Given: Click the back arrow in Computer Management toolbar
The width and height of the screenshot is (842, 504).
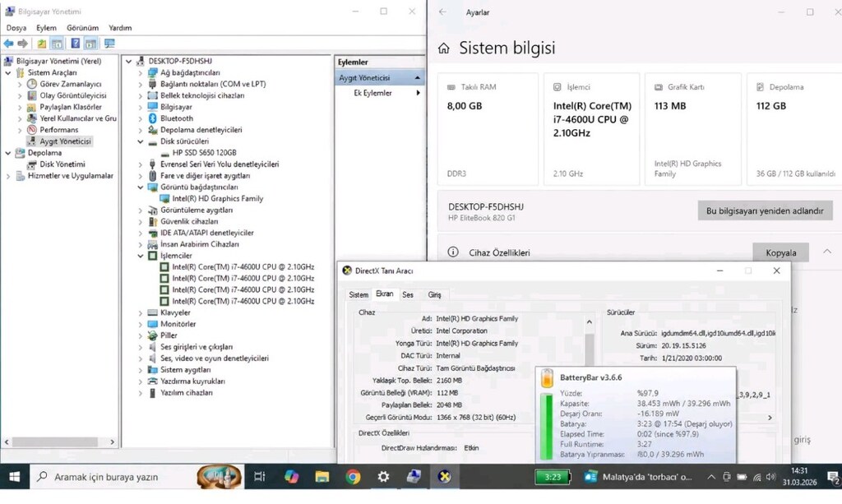Looking at the screenshot, I should point(8,44).
